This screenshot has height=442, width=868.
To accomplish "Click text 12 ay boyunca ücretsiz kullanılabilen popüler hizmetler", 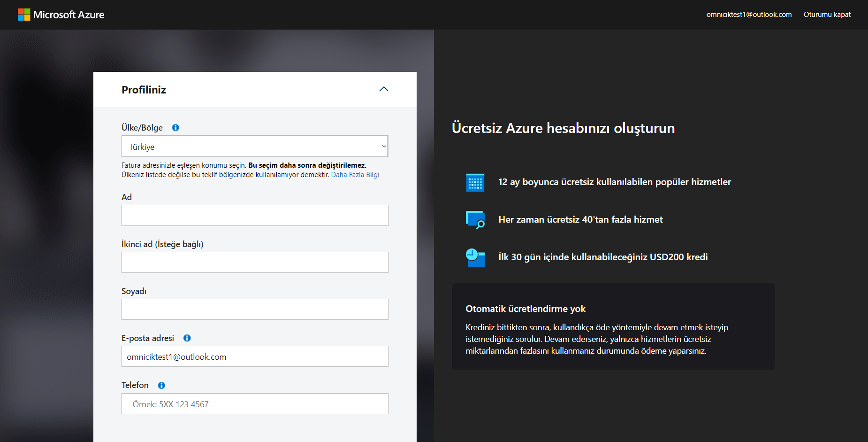I will 615,182.
